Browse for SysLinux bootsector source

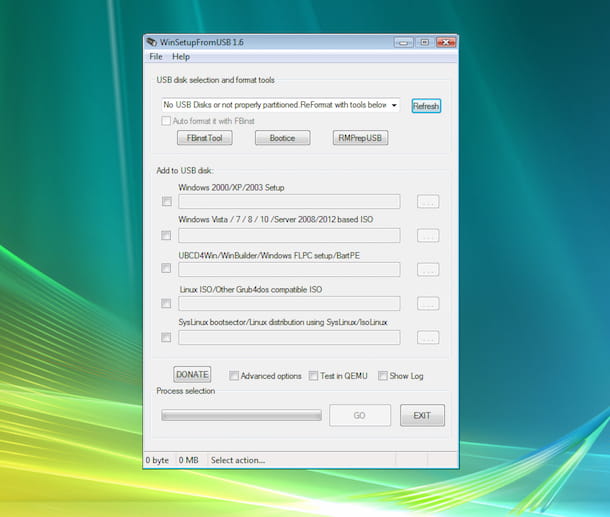click(x=428, y=337)
